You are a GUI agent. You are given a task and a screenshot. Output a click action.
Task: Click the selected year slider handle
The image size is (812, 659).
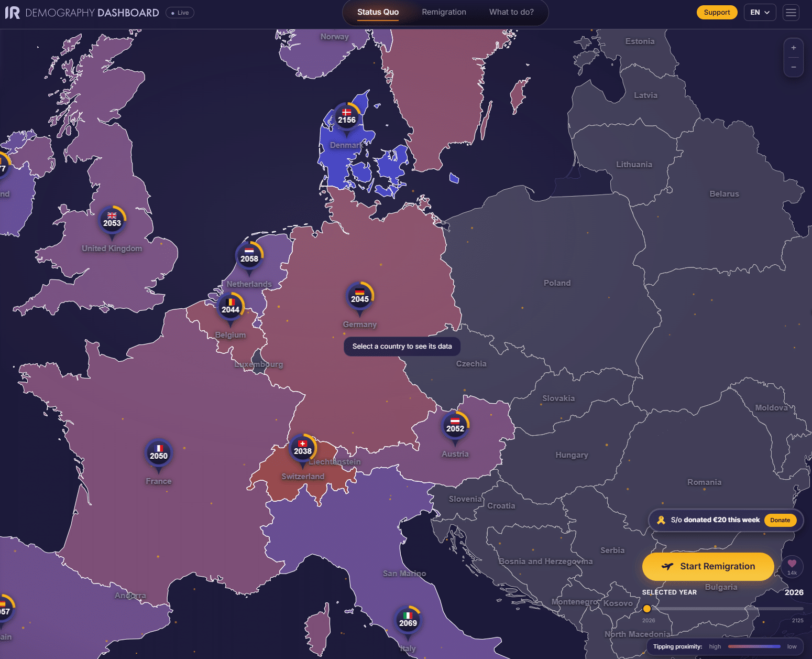point(647,609)
